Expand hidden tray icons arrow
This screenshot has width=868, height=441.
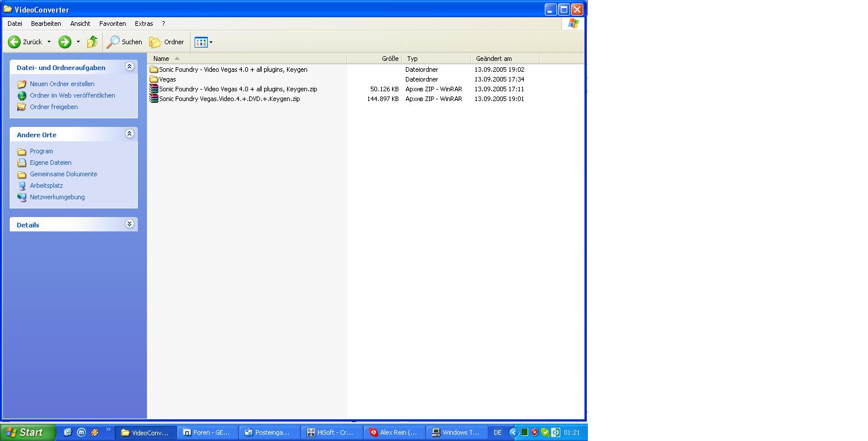514,432
